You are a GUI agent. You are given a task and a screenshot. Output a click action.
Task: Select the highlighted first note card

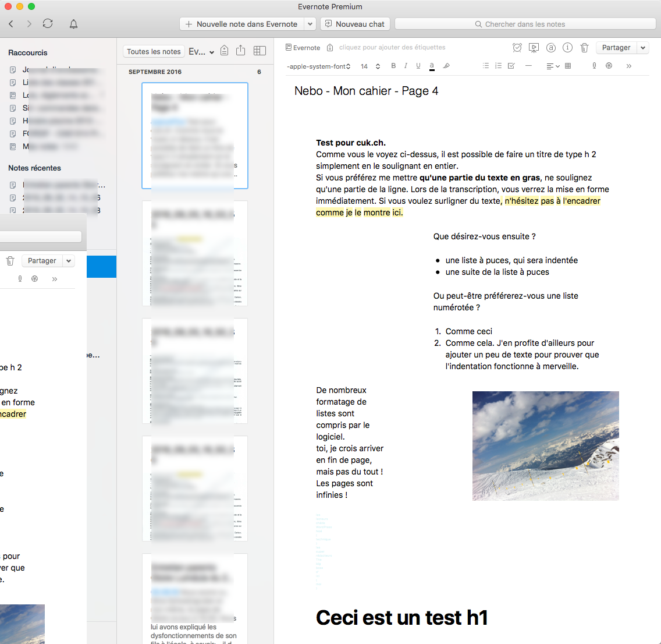click(x=195, y=135)
